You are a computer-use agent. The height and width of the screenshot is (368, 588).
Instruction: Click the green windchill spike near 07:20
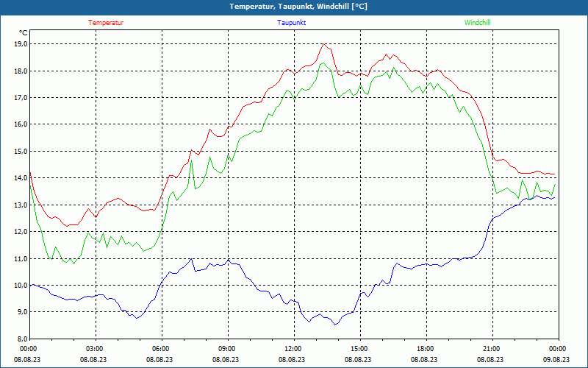point(191,160)
